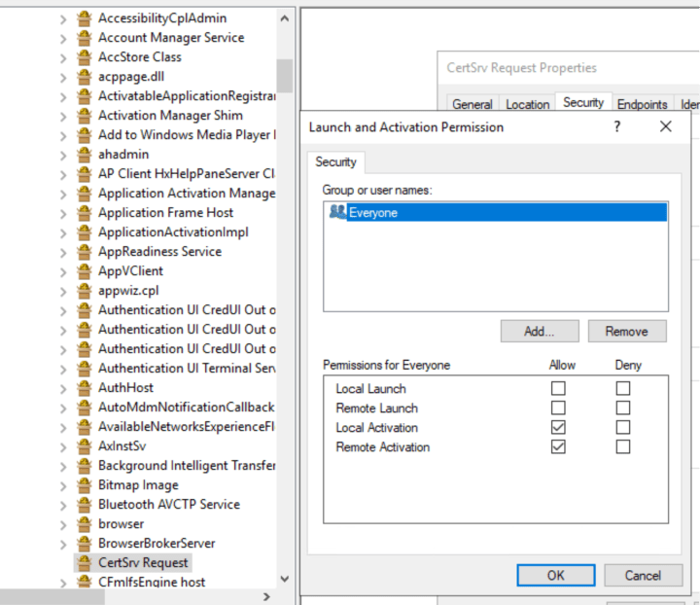Image resolution: width=700 pixels, height=605 pixels.
Task: Enable Allow for Local Launch
Action: point(558,388)
